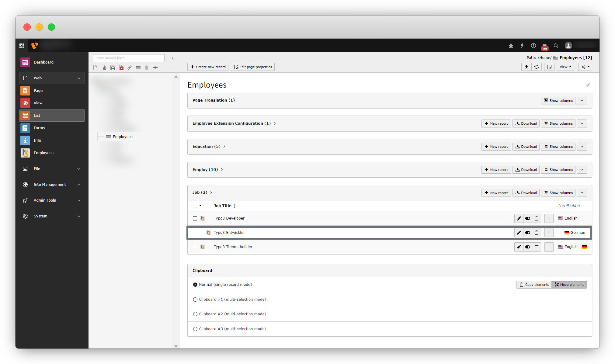This screenshot has width=615, height=364.
Task: Click the page tree search field
Action: (x=128, y=58)
